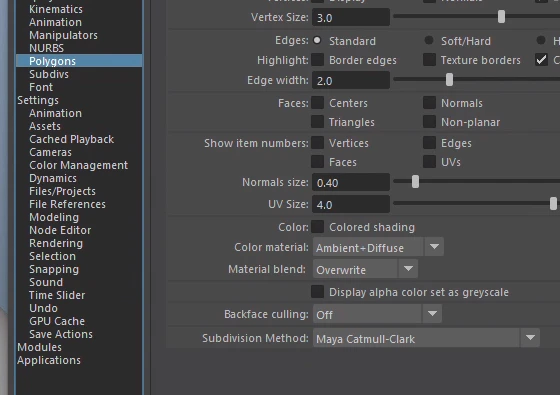Click the Vertex Size slider handle
Screen dimensions: 560x395
pos(501,16)
